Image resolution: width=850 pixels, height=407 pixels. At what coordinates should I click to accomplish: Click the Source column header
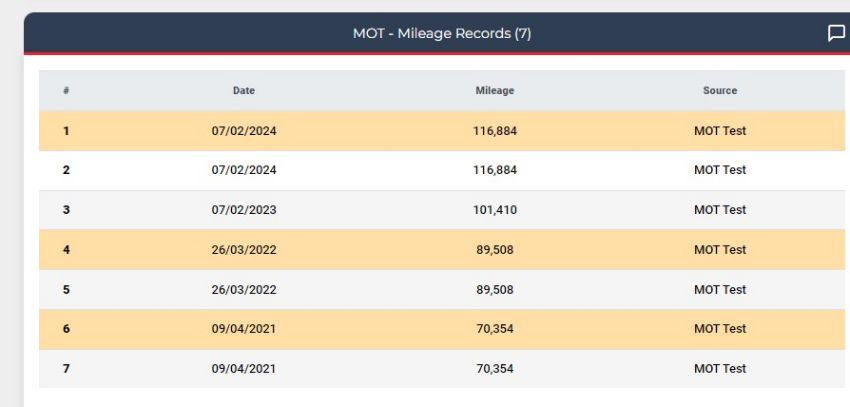(x=720, y=91)
